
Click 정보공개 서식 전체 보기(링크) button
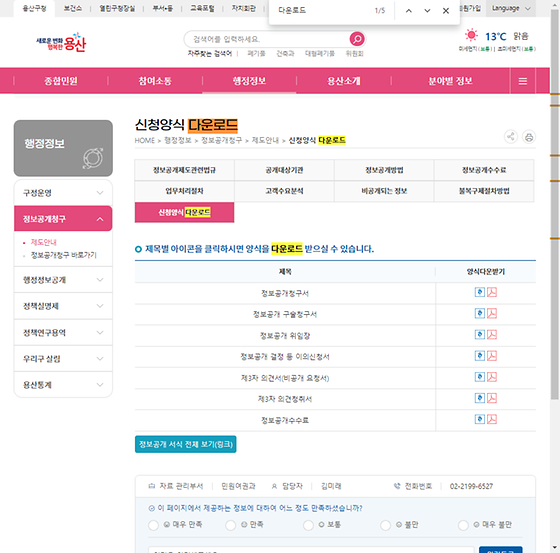tap(186, 444)
